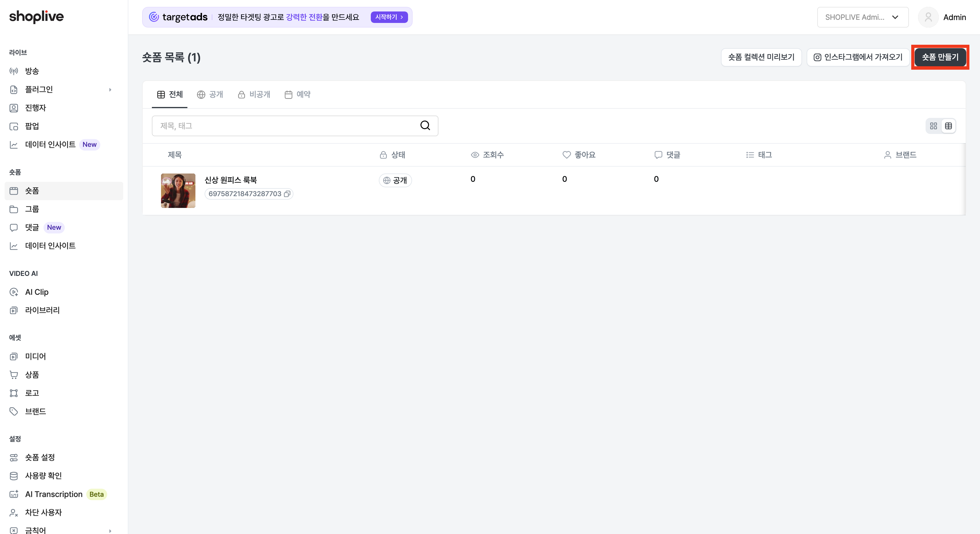The image size is (980, 534).
Task: Switch to the 전체 tab
Action: click(170, 94)
